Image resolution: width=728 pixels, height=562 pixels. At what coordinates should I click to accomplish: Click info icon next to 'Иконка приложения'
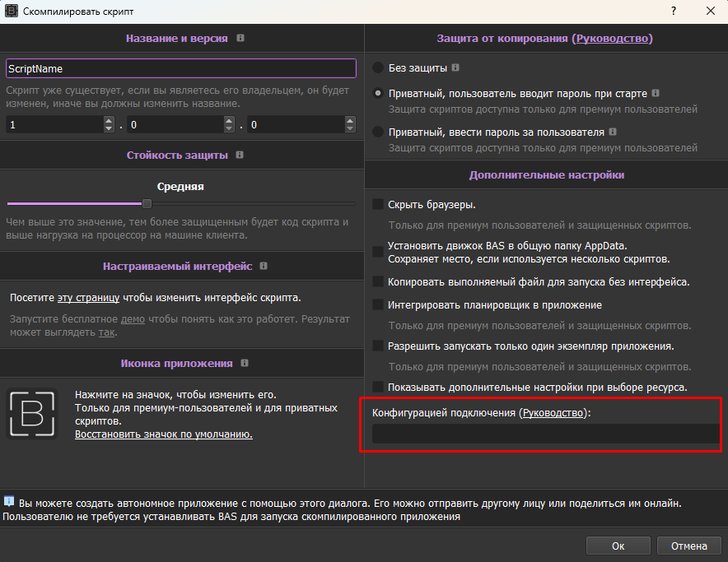point(245,363)
